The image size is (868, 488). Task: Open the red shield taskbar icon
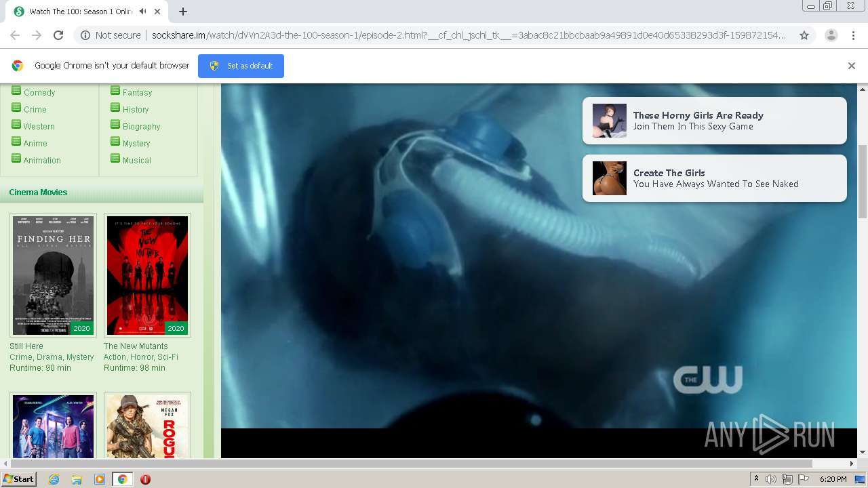pyautogui.click(x=145, y=479)
